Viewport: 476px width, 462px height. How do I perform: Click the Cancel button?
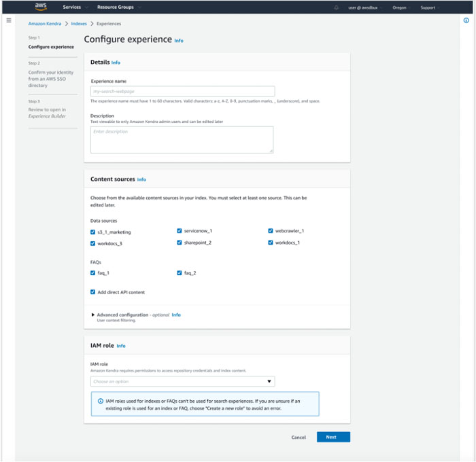tap(299, 437)
